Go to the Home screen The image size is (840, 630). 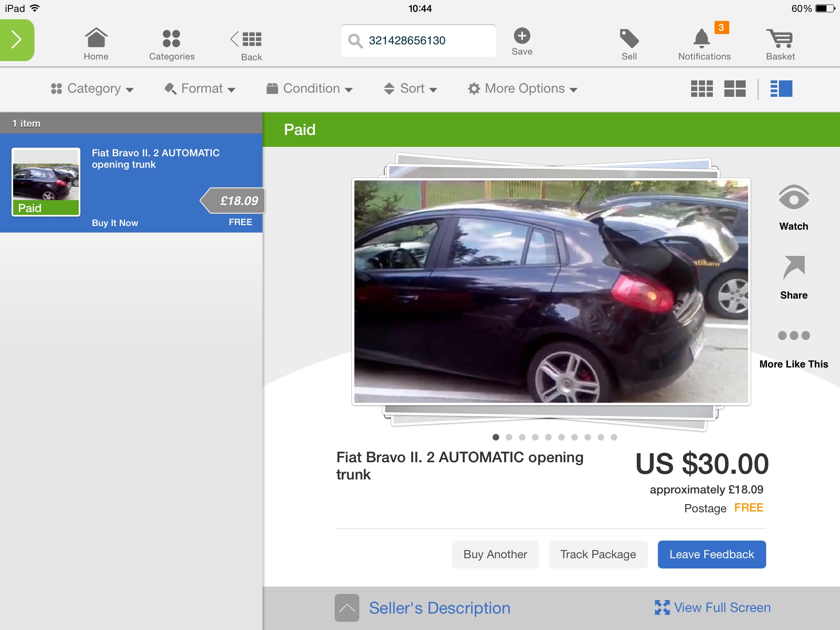[96, 44]
